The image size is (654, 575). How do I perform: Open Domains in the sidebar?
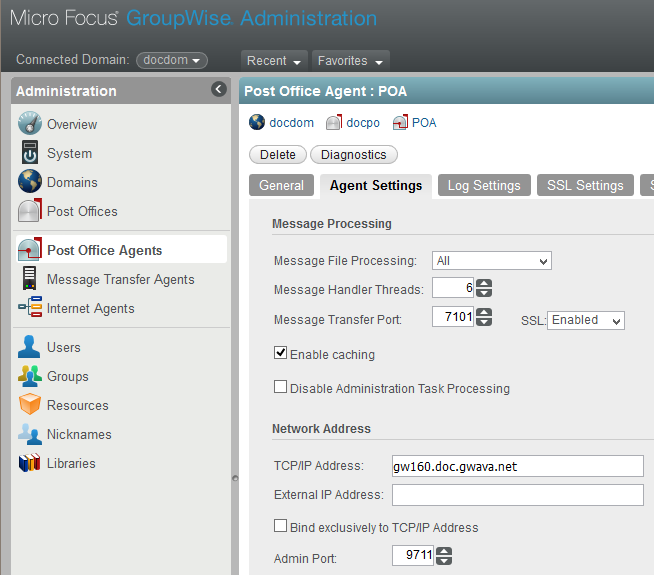pos(72,182)
